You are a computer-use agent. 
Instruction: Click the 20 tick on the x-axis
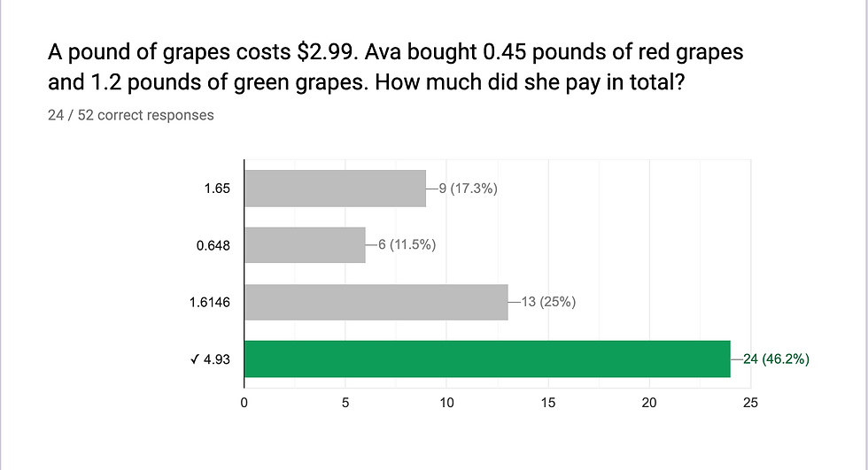tap(649, 401)
